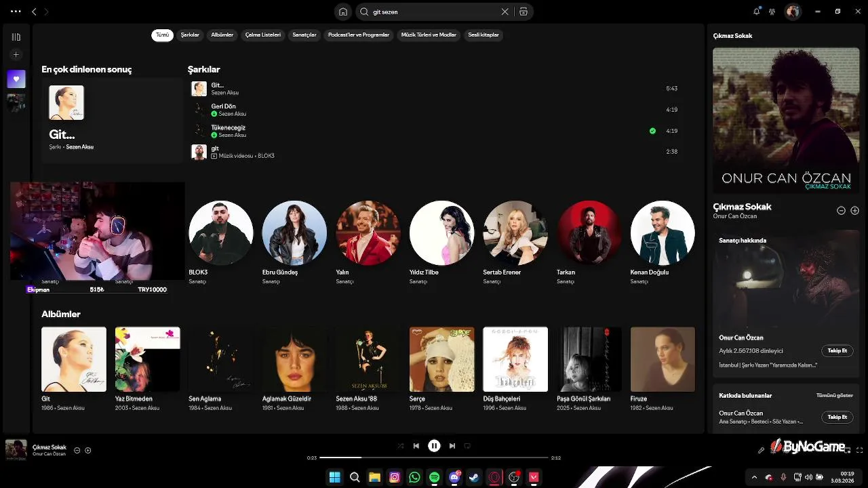Open Düş Bahçeleri album
868x488 pixels.
(515, 359)
